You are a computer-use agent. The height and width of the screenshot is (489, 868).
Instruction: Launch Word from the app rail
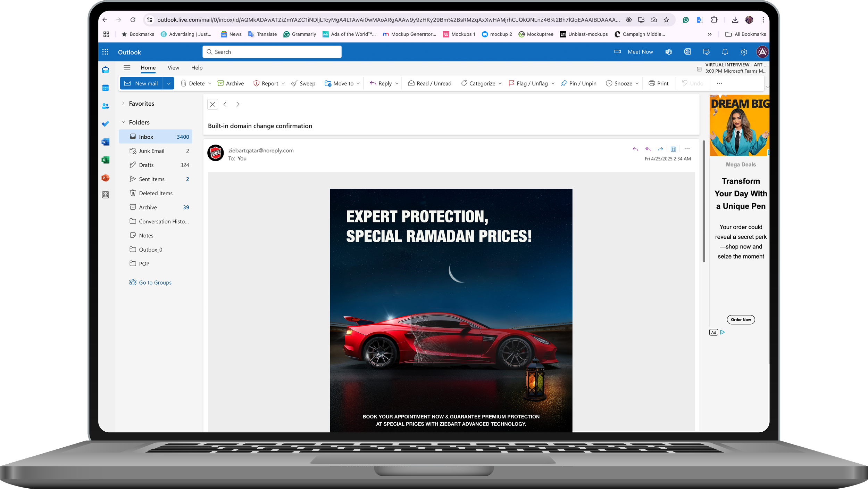pos(106,142)
